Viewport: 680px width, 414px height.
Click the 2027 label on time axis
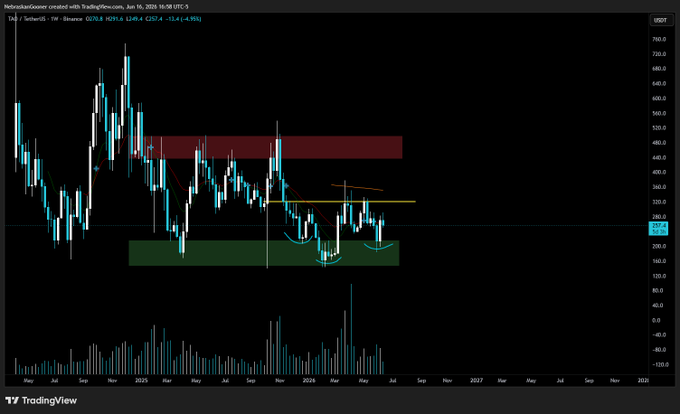(x=476, y=381)
